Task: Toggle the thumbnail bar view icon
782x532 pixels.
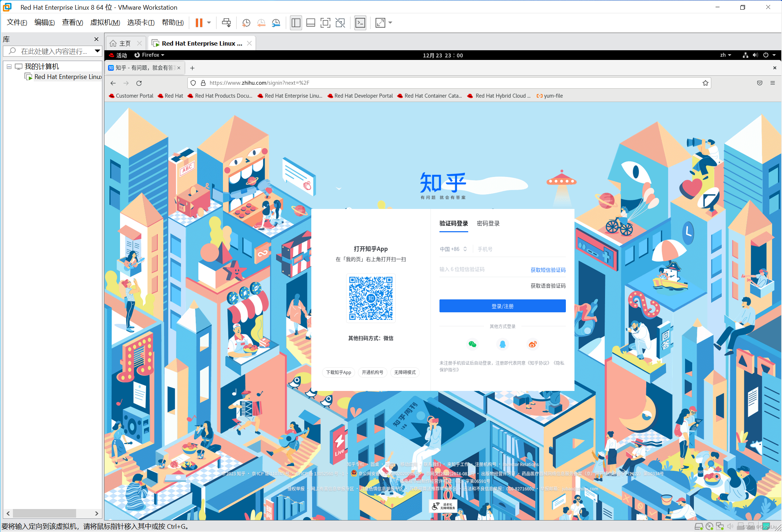Action: pos(311,23)
